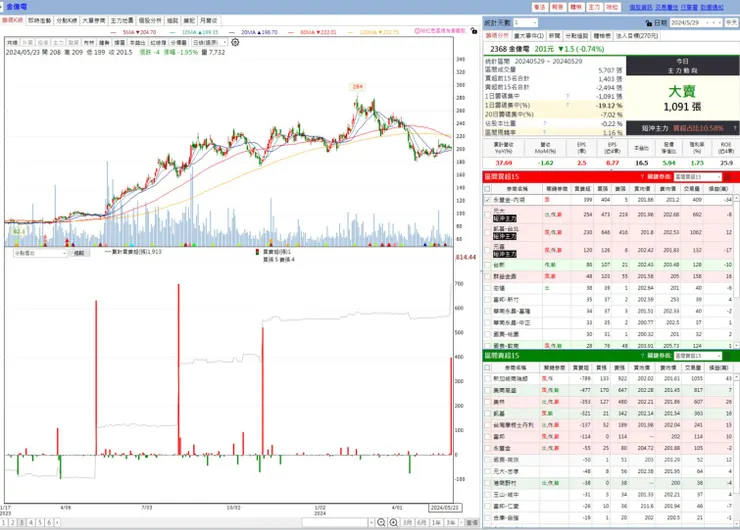Tick the select-all checkbox in the buy table header
The width and height of the screenshot is (740, 530).
coord(488,189)
